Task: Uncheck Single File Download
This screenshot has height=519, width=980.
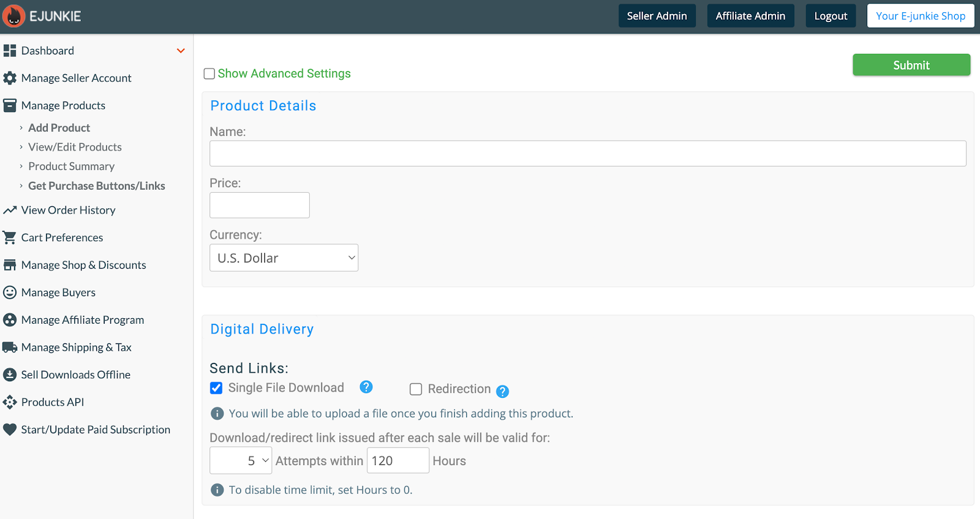Action: [x=216, y=388]
